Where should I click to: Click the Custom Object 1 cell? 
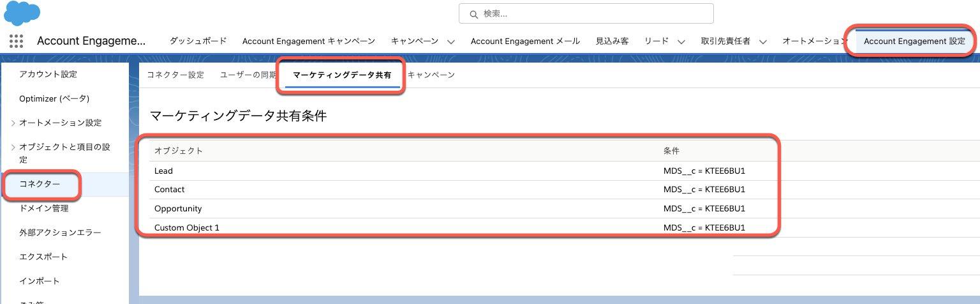[x=186, y=227]
